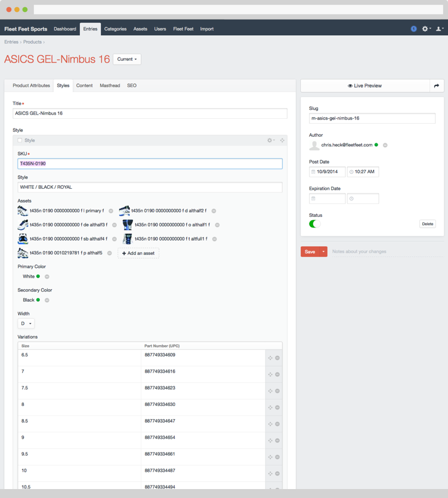
Task: Remove the 'f d althalf2 f' asset
Action: click(214, 211)
